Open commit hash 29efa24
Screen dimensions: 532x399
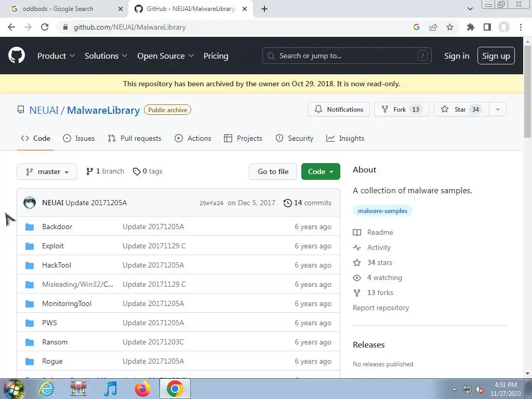point(211,203)
